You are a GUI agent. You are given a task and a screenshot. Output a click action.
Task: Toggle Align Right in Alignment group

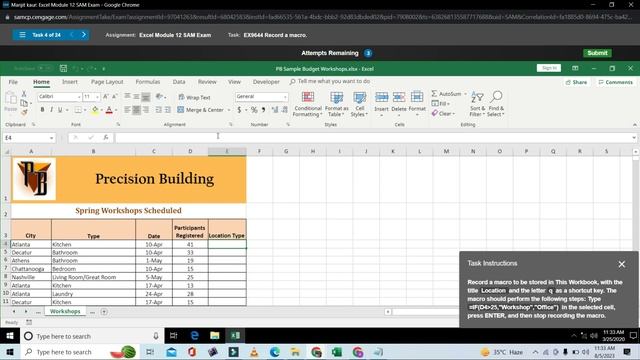(x=146, y=110)
